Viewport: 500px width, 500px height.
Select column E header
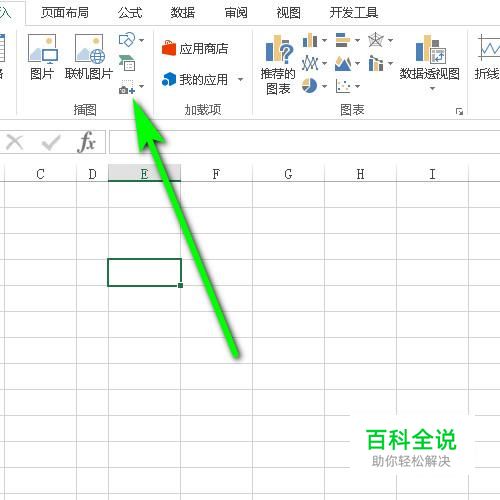[x=144, y=174]
